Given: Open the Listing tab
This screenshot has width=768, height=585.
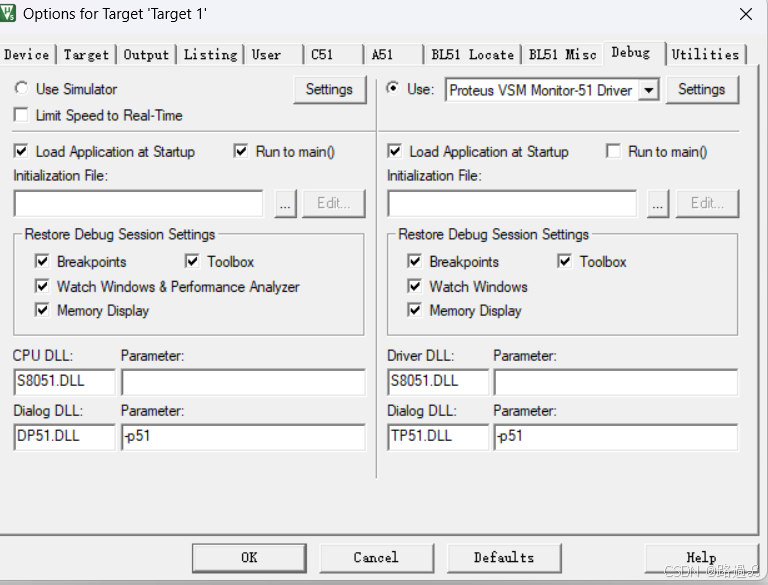Looking at the screenshot, I should 211,54.
